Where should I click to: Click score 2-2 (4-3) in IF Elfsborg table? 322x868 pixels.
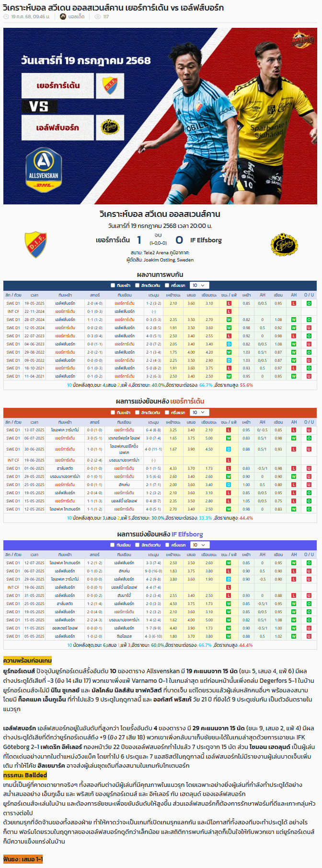click(x=94, y=620)
